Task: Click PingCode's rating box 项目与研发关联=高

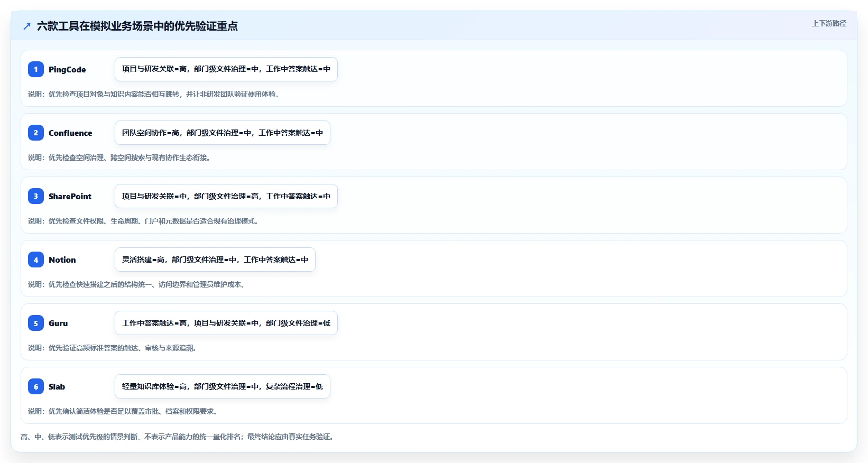Action: click(226, 69)
